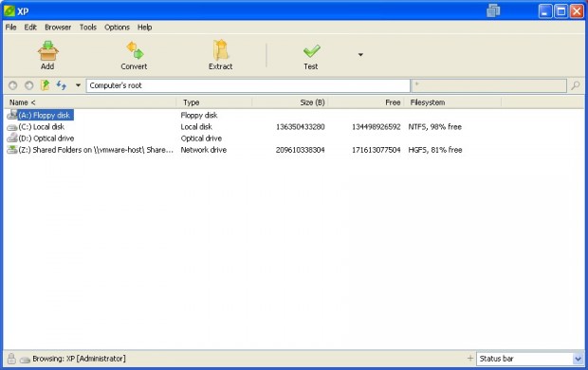Click size value 136350433280
The image size is (588, 370).
coord(301,127)
